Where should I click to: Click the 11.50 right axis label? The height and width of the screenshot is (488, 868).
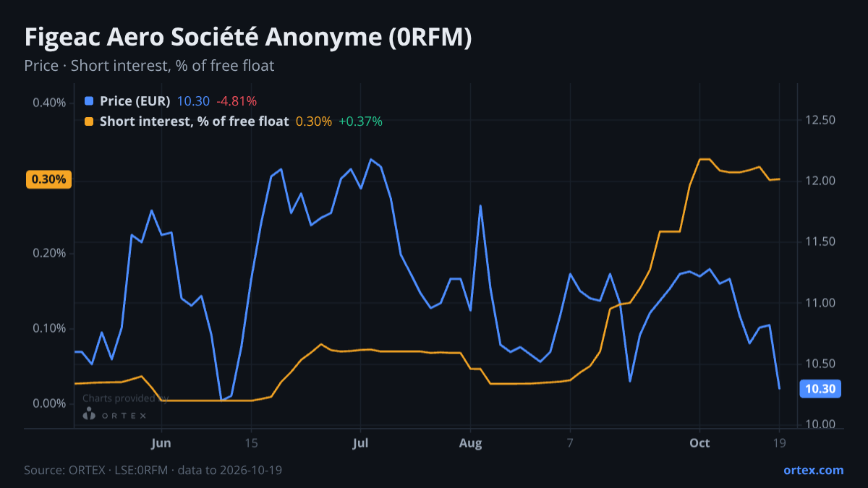820,241
